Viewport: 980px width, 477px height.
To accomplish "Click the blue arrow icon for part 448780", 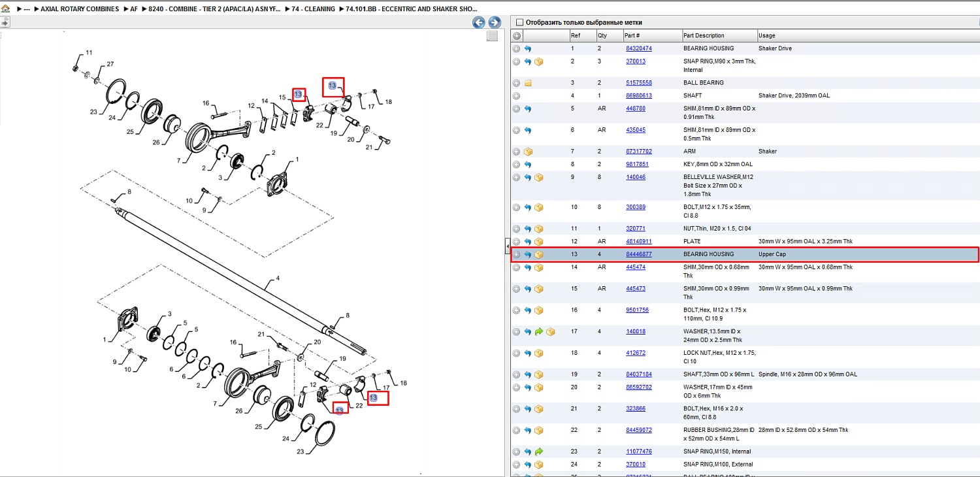I will pyautogui.click(x=528, y=109).
